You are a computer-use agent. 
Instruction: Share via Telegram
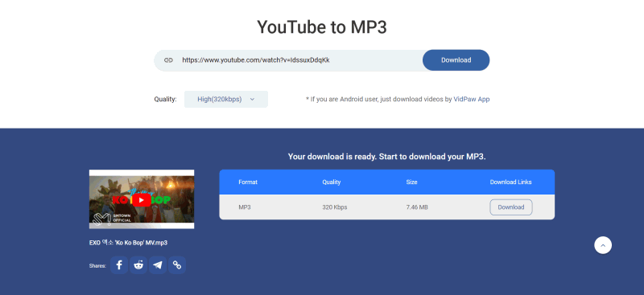pyautogui.click(x=158, y=265)
